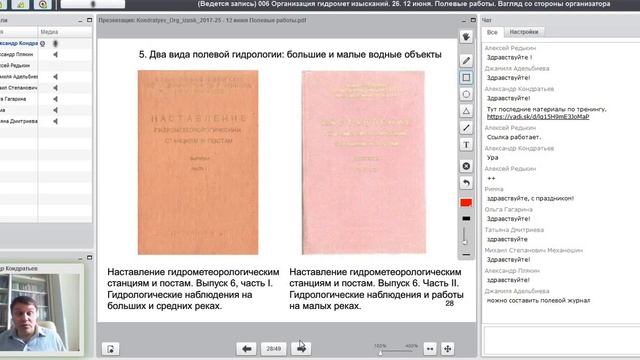Fit slide to width
640x360 pixels.
tap(430, 349)
